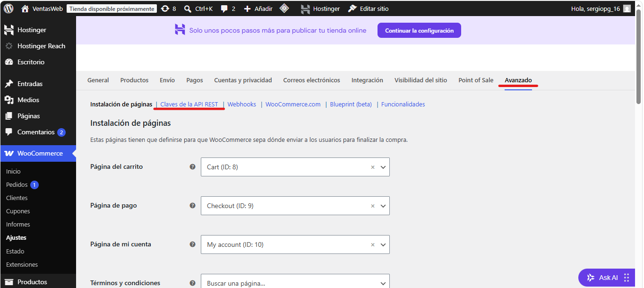Open Pedidos submenu item

(17, 184)
